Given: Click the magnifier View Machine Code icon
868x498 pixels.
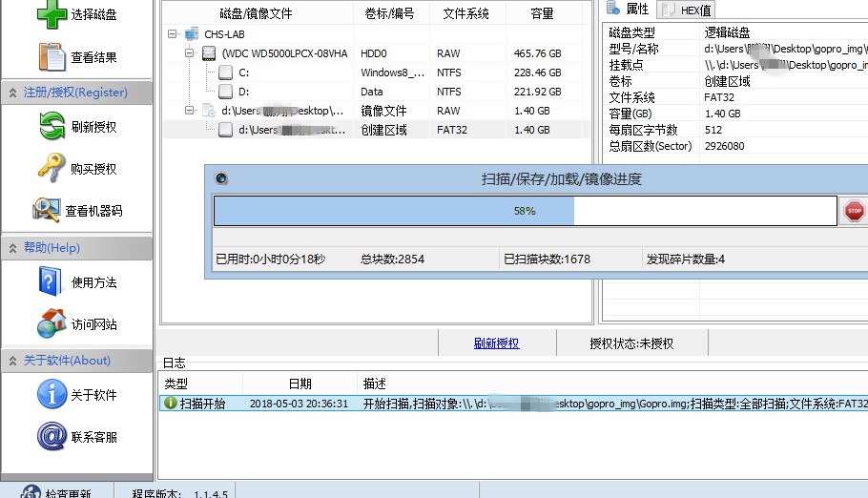Looking at the screenshot, I should 46,210.
